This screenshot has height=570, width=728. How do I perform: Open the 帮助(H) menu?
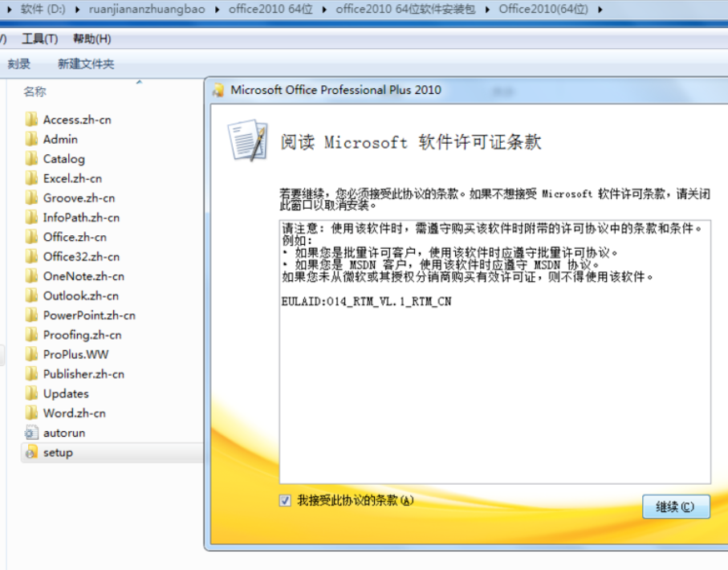tap(92, 39)
